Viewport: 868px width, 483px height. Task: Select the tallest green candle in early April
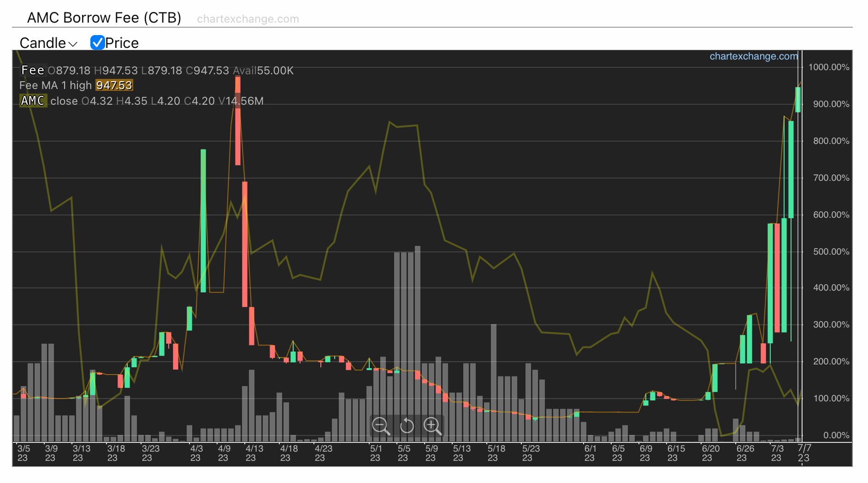point(203,221)
